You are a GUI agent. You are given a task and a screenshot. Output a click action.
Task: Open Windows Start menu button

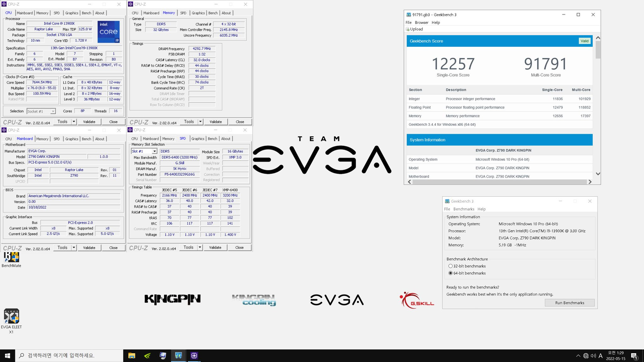pos(8,356)
